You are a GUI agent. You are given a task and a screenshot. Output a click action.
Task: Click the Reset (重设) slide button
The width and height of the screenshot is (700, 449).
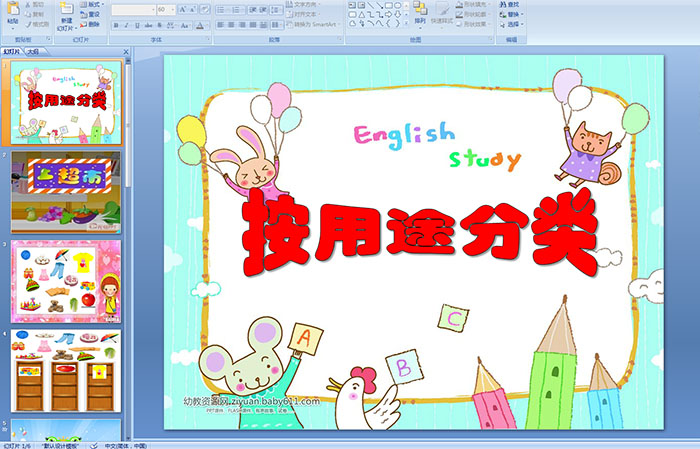pos(90,14)
